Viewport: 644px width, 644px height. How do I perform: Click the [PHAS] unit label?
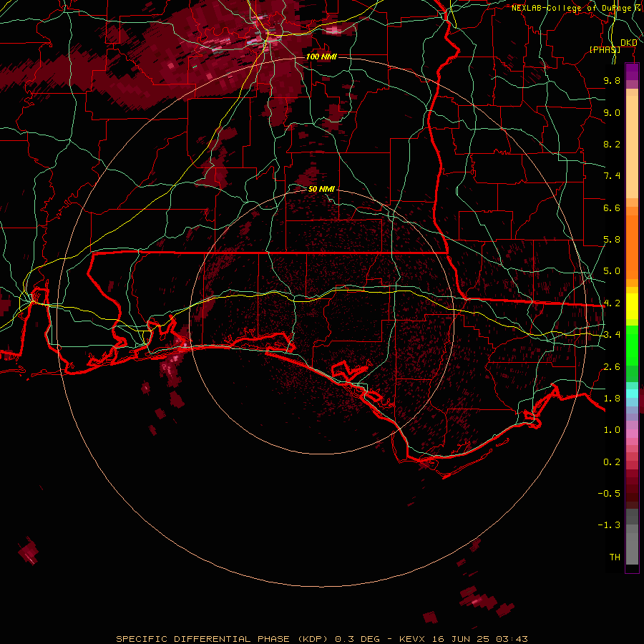[605, 49]
